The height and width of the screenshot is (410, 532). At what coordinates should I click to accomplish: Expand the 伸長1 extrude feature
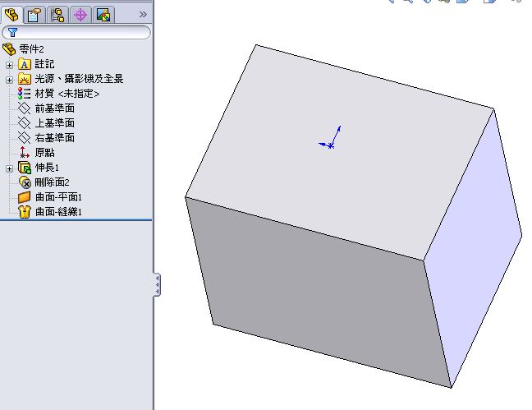[x=10, y=168]
